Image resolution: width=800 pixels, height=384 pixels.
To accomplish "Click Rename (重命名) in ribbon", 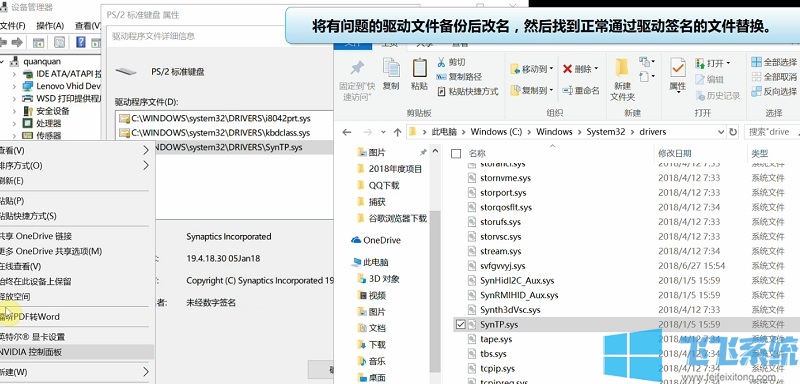I will (581, 90).
